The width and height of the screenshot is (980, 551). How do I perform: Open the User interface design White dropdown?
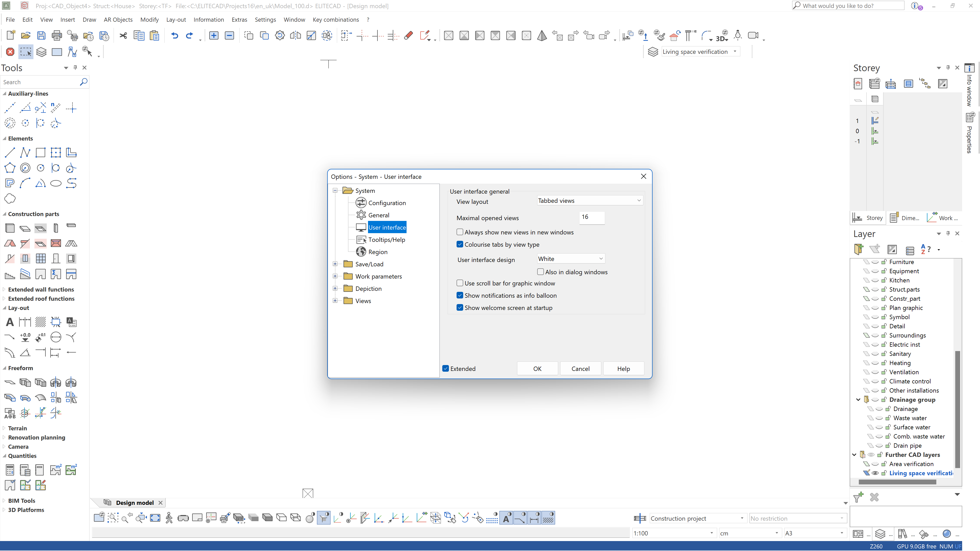tap(570, 258)
